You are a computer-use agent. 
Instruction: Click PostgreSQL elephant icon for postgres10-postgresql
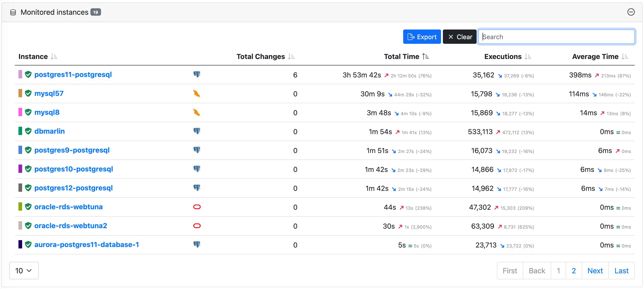tap(197, 169)
